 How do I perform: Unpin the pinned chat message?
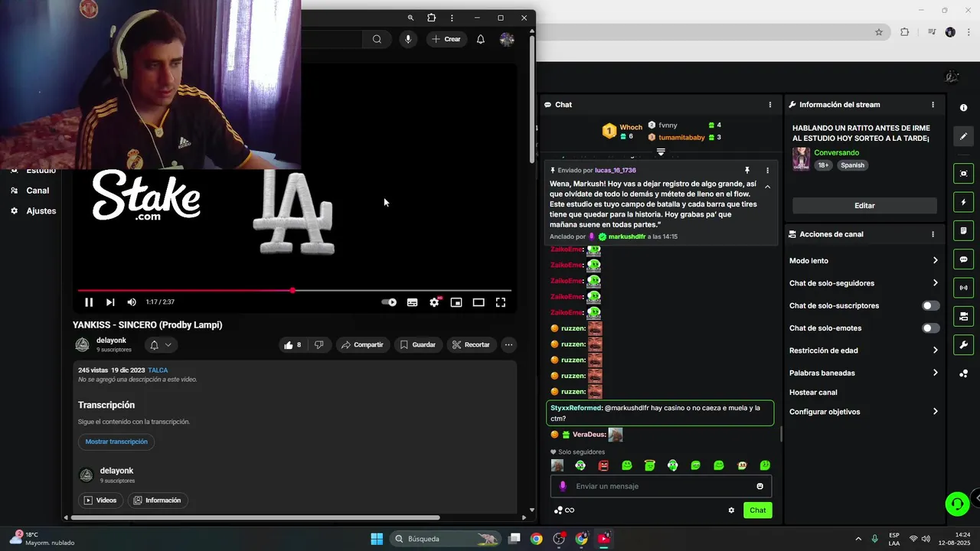(747, 171)
